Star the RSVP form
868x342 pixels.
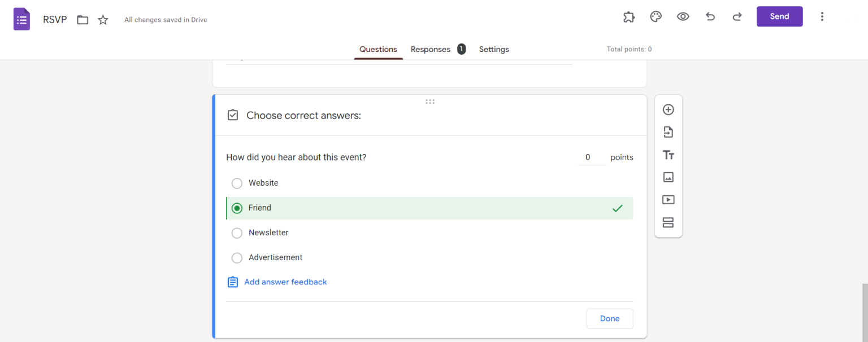[103, 20]
